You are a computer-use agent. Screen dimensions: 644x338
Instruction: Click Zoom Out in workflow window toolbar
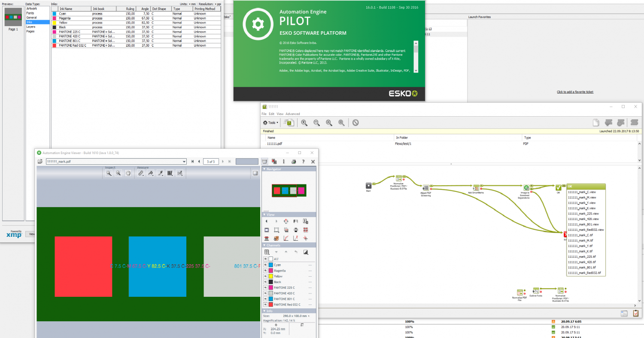[x=317, y=123]
